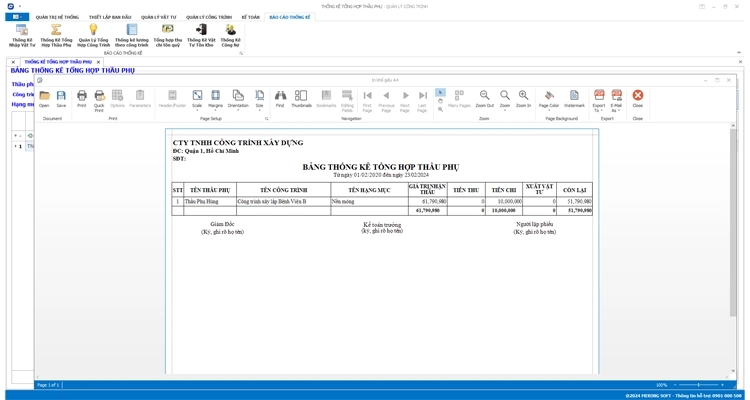Click the Zoom In magnifier
The height and width of the screenshot is (400, 750).
[523, 98]
